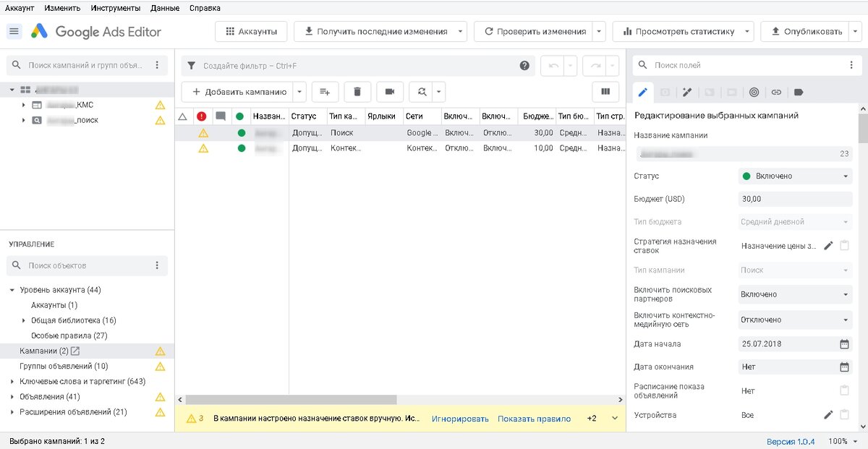Open the start date calendar

point(844,344)
